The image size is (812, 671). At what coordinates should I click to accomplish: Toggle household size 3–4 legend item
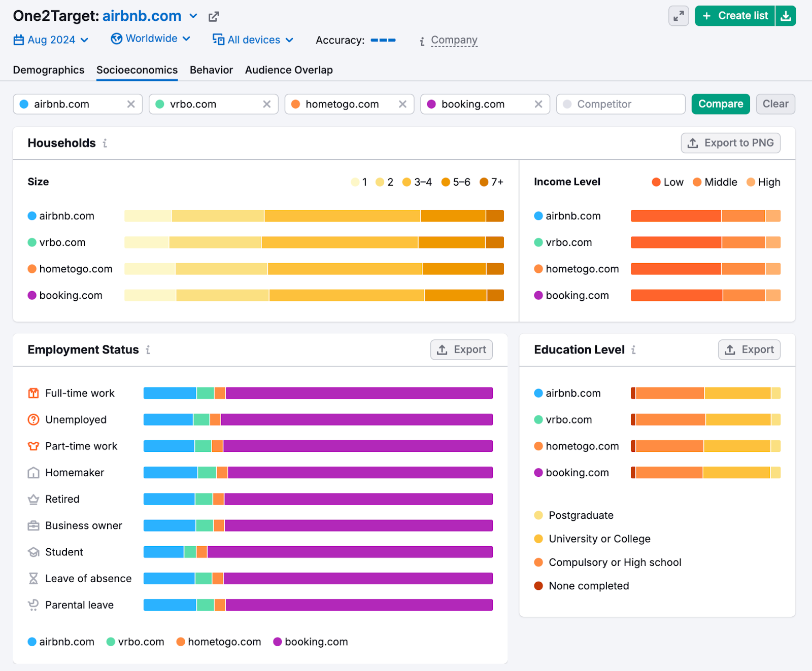[x=417, y=182]
